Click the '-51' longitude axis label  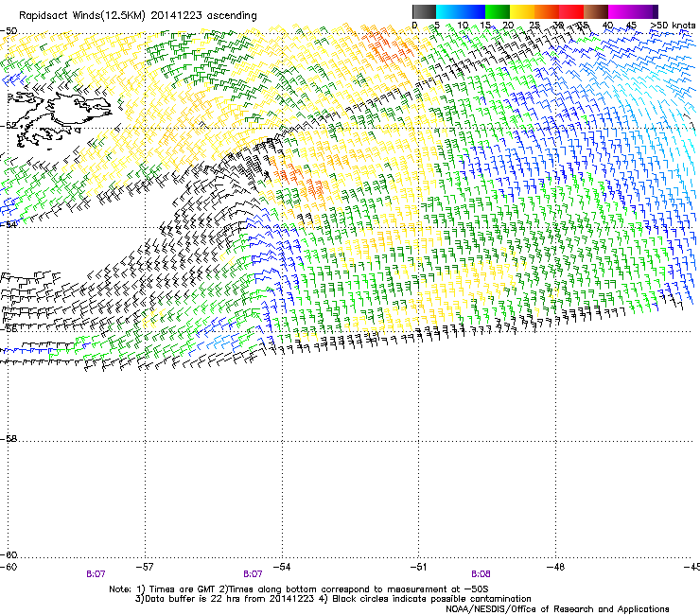pos(419,567)
